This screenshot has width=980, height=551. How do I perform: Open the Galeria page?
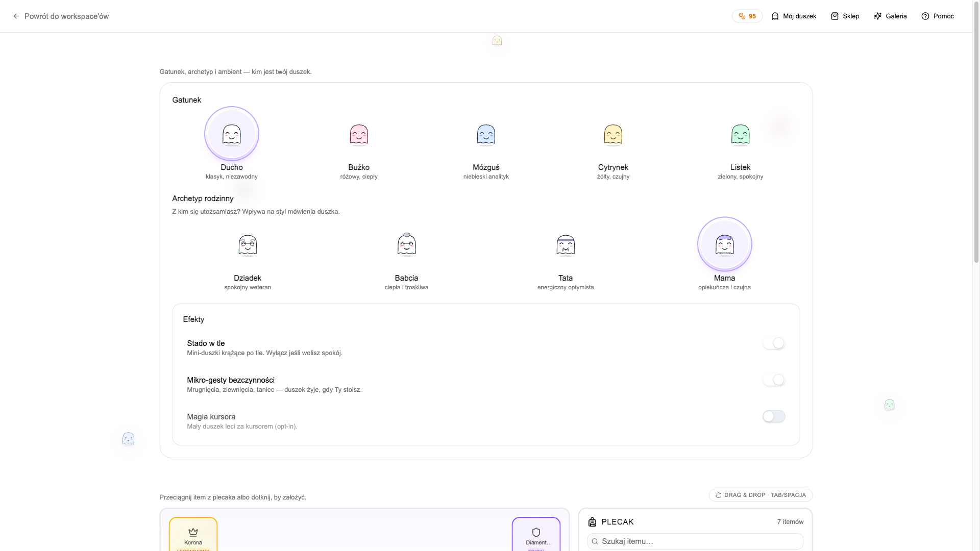pyautogui.click(x=890, y=16)
